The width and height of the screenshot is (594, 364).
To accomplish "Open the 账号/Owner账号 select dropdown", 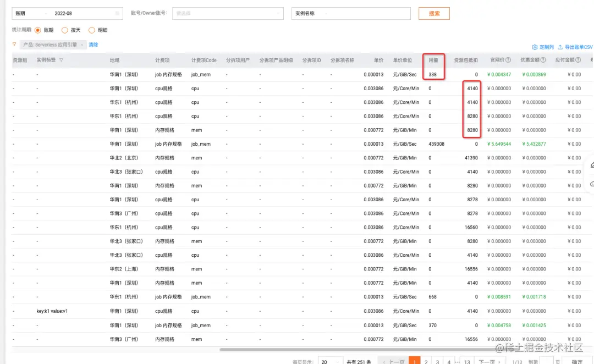I will coord(228,13).
